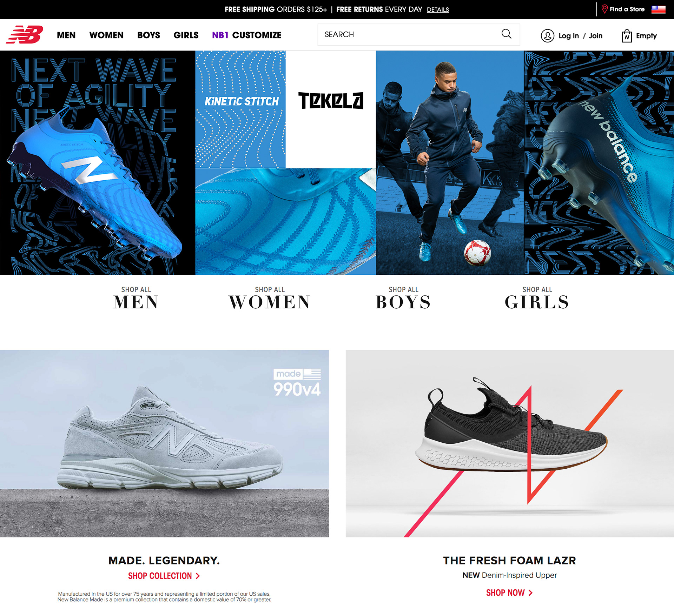Open the MEN navigation menu
This screenshot has width=674, height=616.
pos(66,35)
